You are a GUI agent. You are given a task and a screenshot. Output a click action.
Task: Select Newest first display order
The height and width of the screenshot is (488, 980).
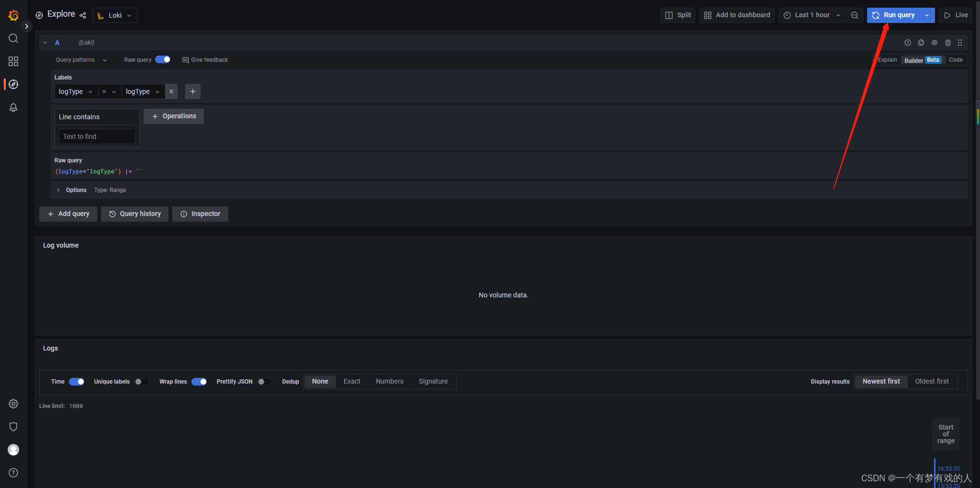pos(881,382)
